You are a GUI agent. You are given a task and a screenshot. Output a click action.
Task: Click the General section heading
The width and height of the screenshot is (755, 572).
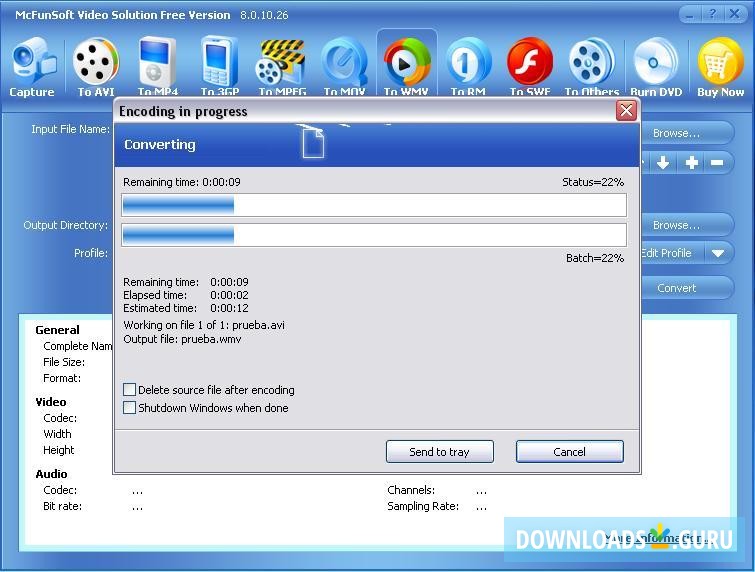pos(57,330)
